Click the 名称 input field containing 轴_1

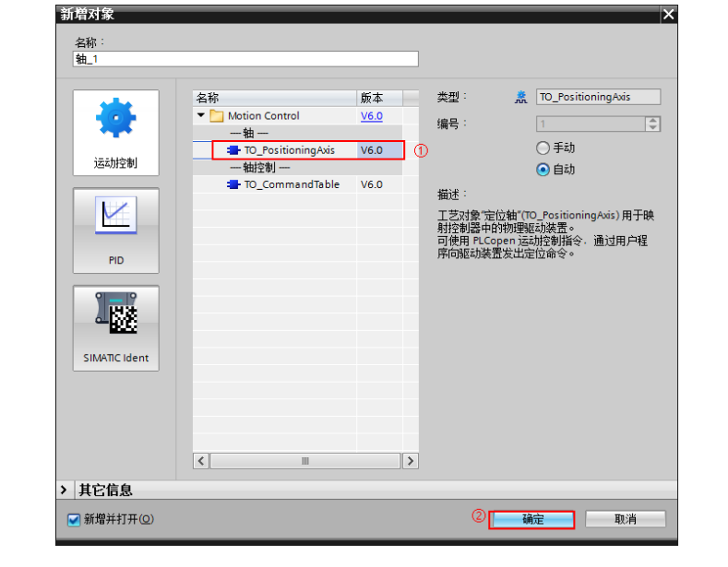click(245, 59)
